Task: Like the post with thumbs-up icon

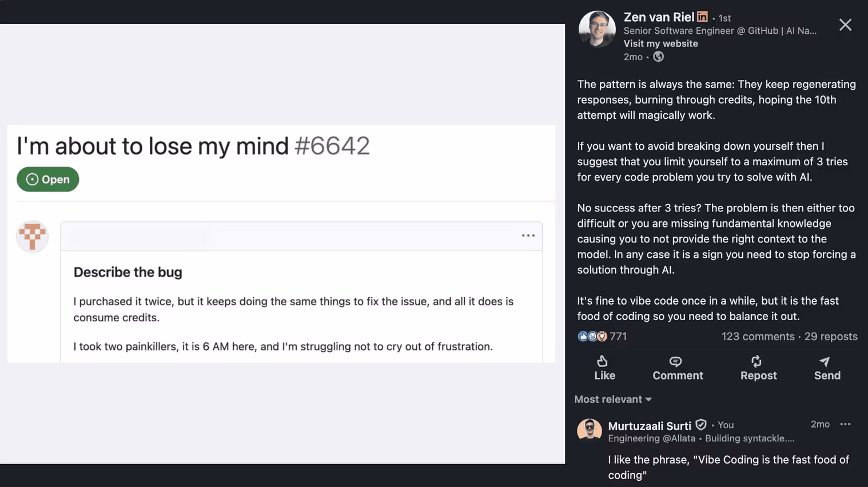Action: (604, 368)
